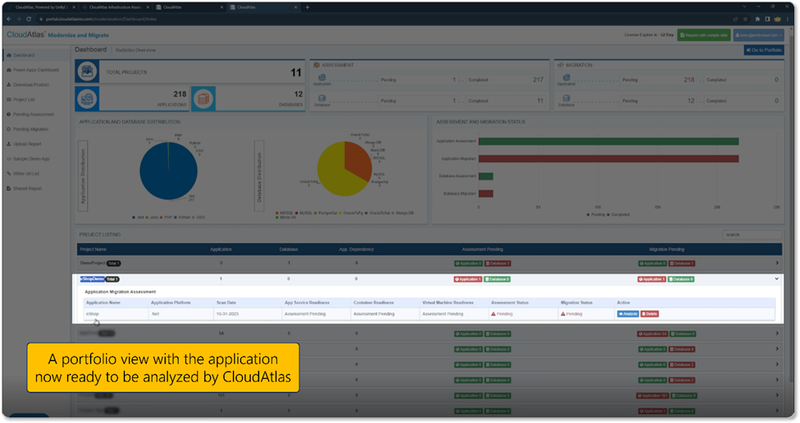Click the green Application Assessment bar
Image resolution: width=800 pixels, height=423 pixels.
pos(609,141)
